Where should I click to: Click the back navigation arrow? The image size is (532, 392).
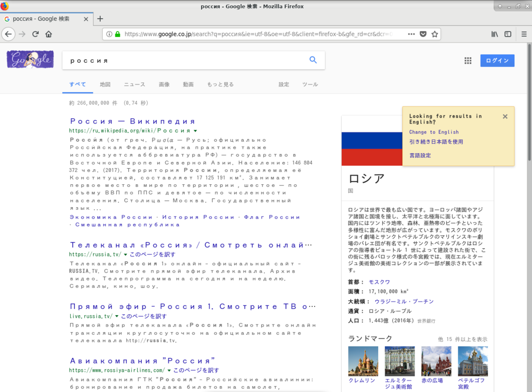coord(9,34)
